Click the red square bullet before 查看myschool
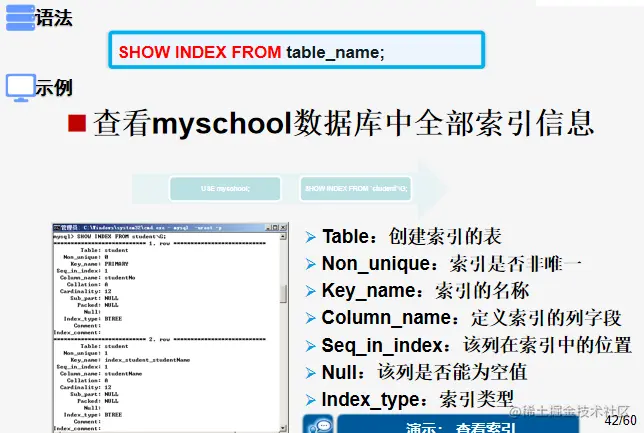Image resolution: width=644 pixels, height=433 pixels. point(77,124)
